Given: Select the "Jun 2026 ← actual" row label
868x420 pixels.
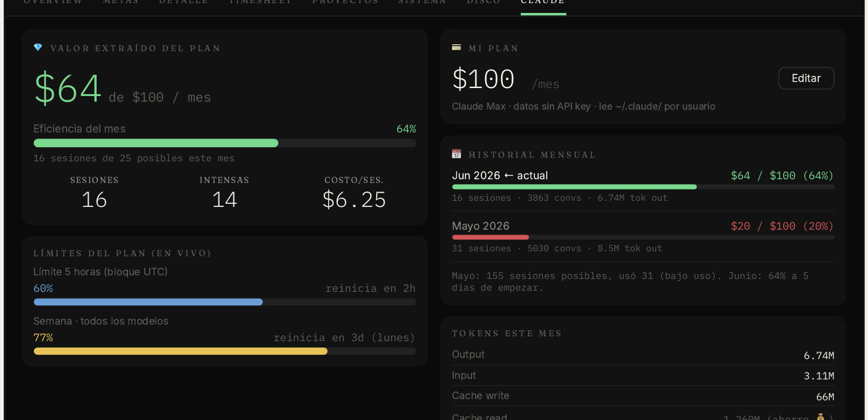Looking at the screenshot, I should click(x=500, y=176).
